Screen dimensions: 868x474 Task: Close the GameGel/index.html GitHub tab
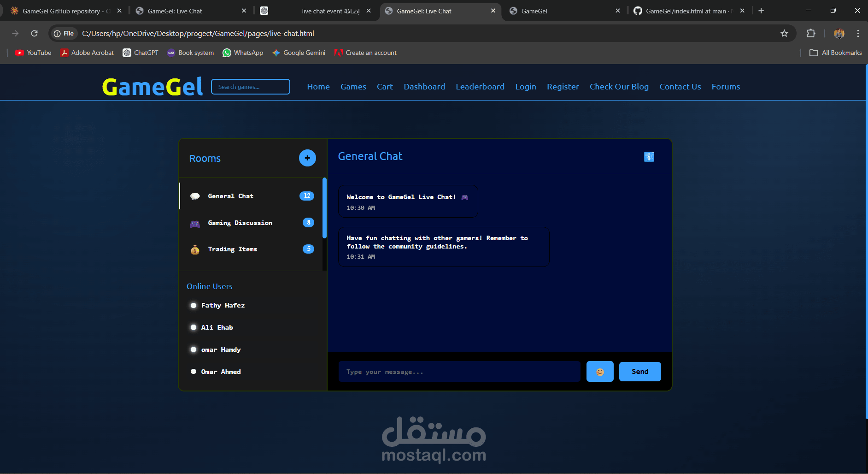(x=742, y=11)
